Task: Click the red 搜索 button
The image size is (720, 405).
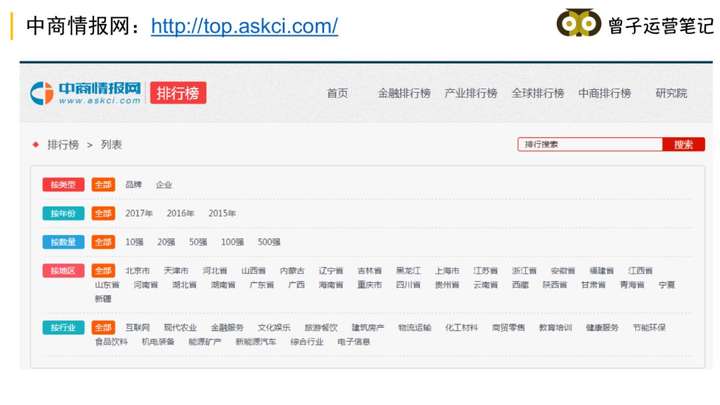Action: tap(683, 144)
